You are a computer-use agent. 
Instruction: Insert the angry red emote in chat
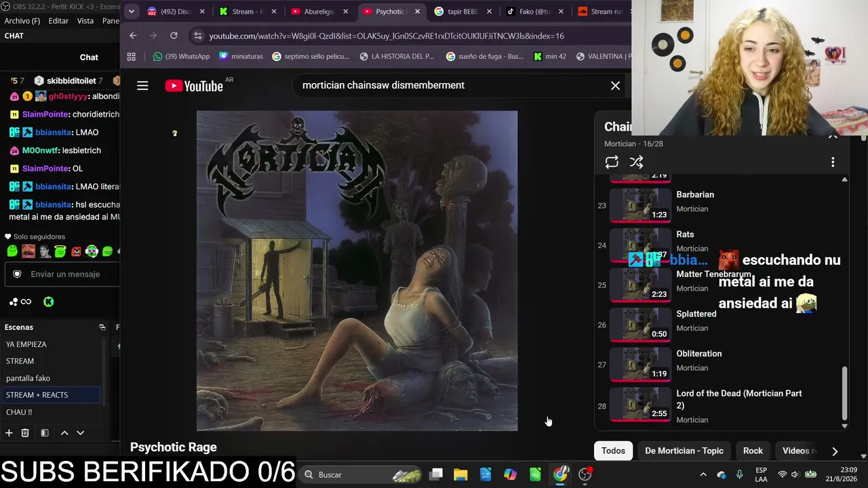pyautogui.click(x=77, y=251)
